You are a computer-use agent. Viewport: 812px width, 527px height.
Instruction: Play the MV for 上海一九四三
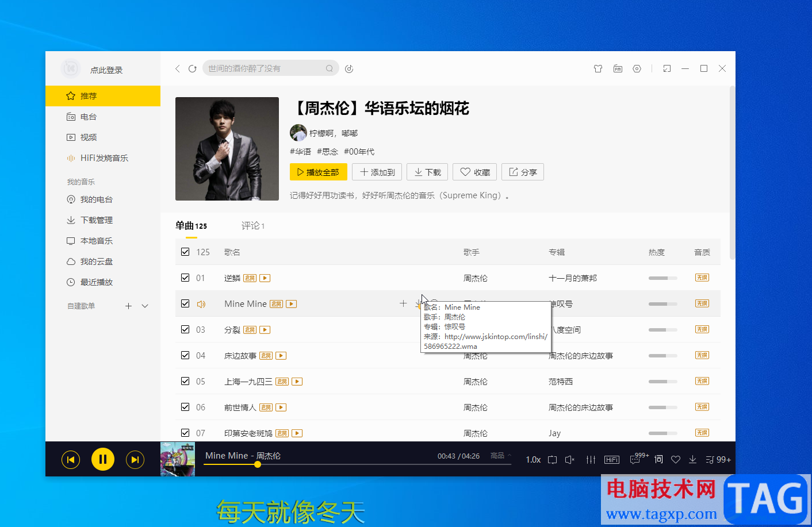point(297,382)
